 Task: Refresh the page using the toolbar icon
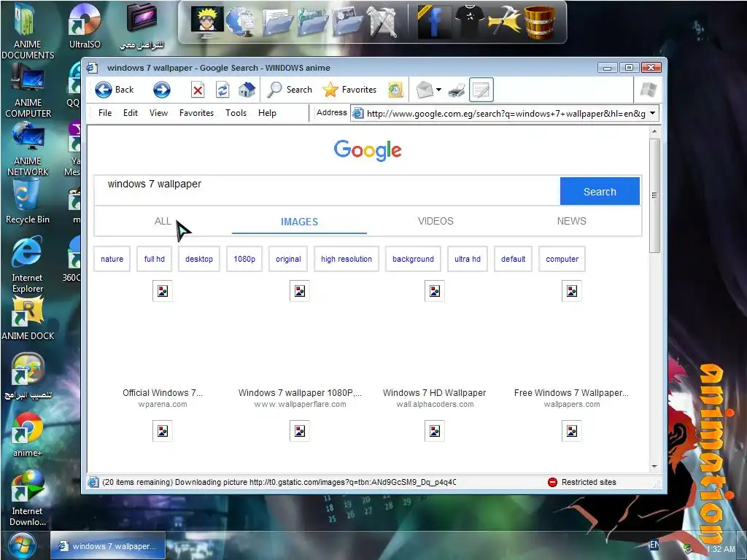tap(222, 90)
